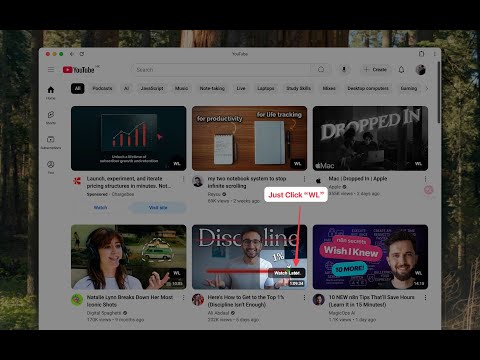Open options menu for notebook system video
Screen dimensions: 480x360
tap(304, 179)
